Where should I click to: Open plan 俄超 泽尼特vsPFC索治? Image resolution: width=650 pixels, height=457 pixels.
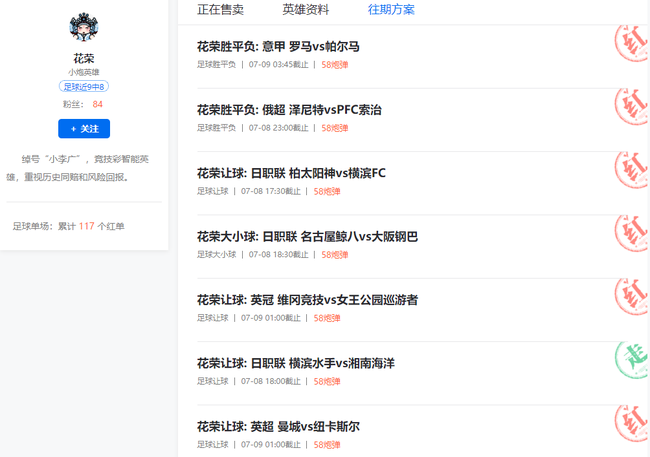(x=289, y=110)
